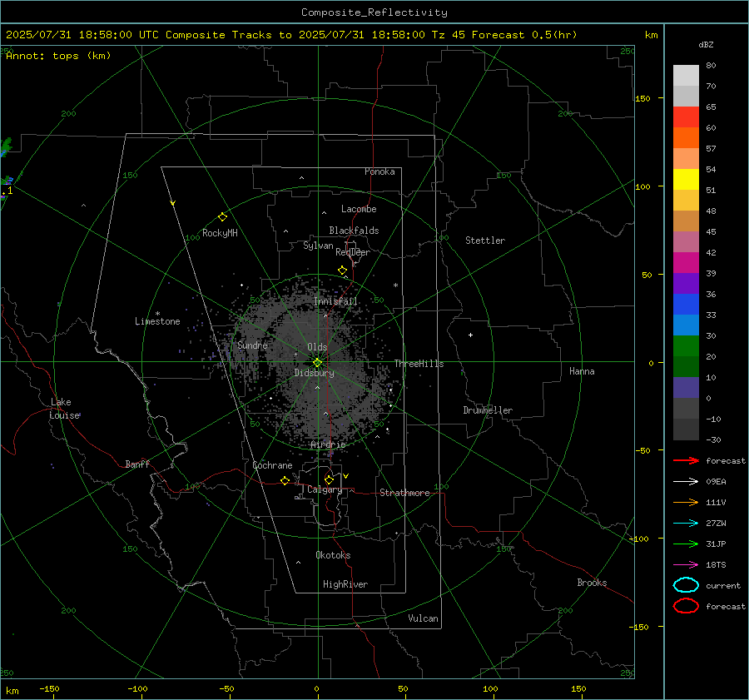Click the 150 tick on right axis
Image resolution: width=749 pixels, height=700 pixels.
click(x=643, y=98)
